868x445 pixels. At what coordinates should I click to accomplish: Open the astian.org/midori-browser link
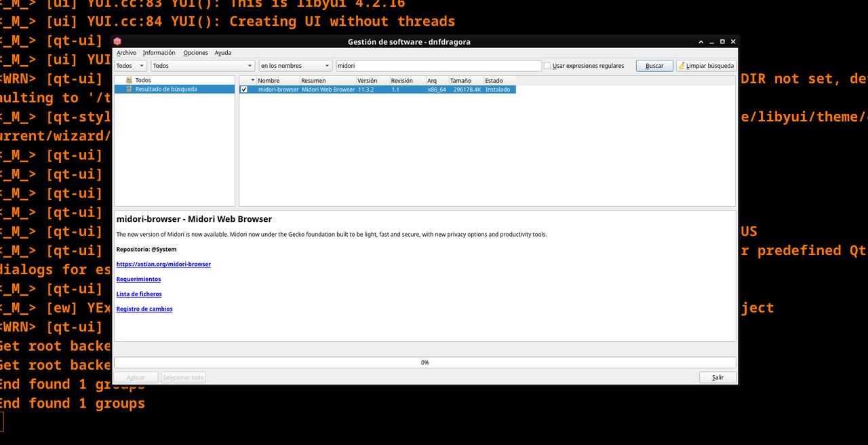[x=163, y=264]
